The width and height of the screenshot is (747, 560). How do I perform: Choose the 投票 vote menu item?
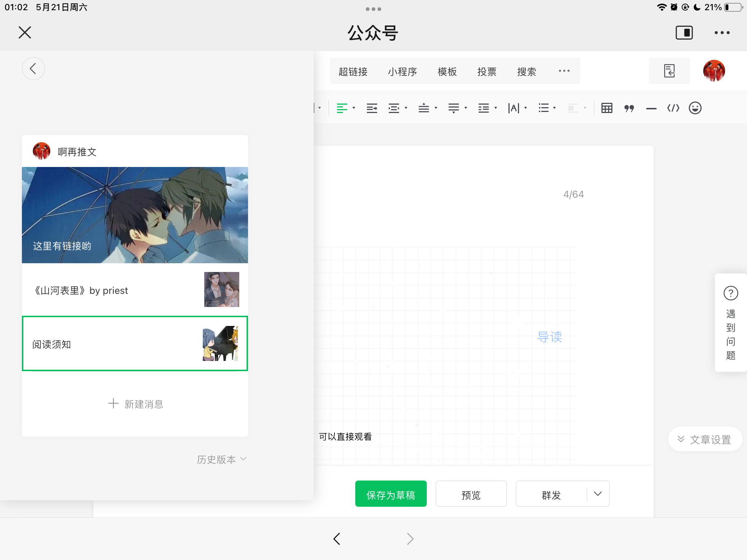487,71
